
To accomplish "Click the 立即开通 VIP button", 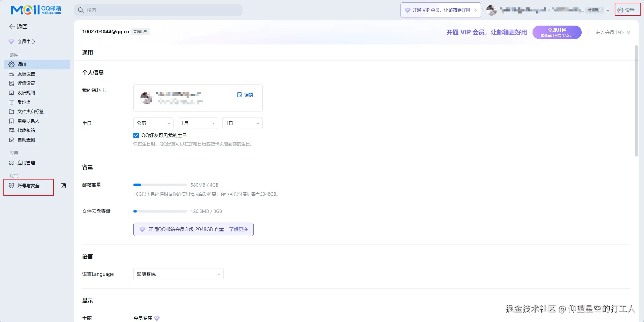I will pyautogui.click(x=557, y=32).
